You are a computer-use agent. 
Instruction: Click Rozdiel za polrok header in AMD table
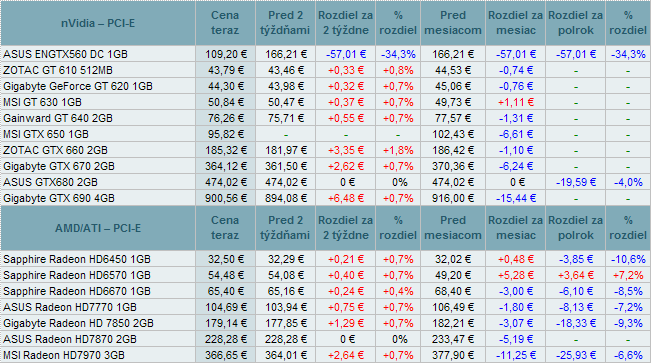click(575, 228)
